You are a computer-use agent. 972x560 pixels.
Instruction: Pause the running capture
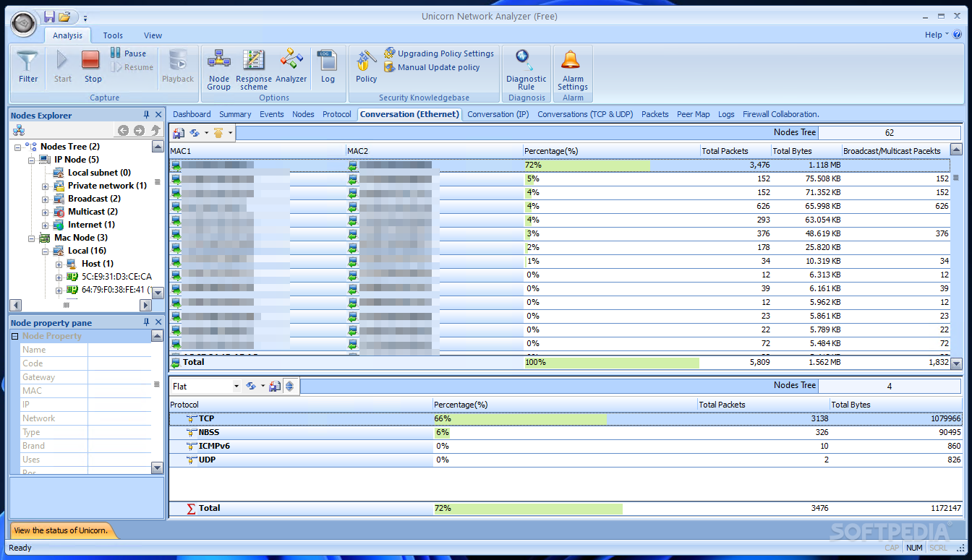click(128, 53)
